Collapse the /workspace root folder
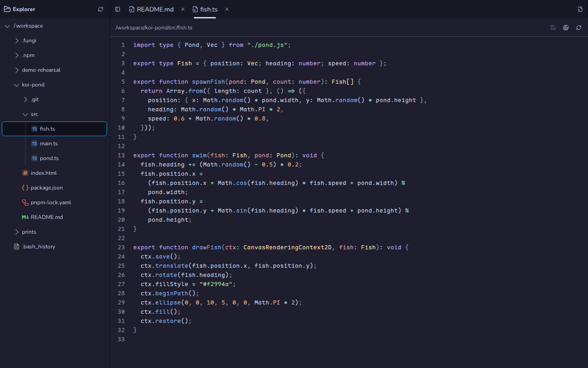Viewport: 588px width, 368px height. 7,26
